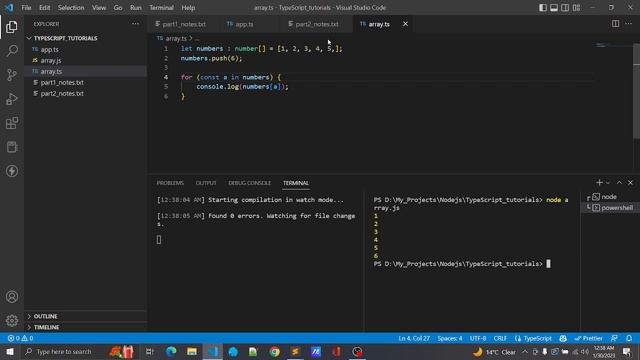The height and width of the screenshot is (360, 640).
Task: Open the Extensions view
Action: [12, 123]
